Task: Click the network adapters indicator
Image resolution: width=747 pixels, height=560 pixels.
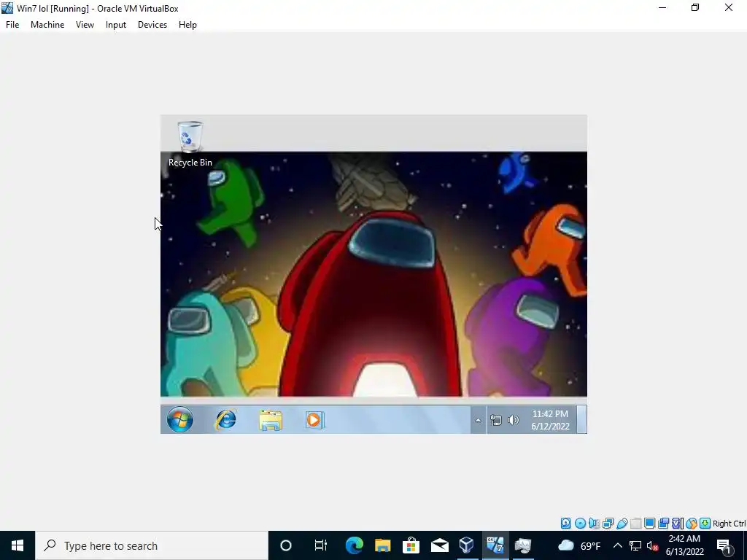Action: click(608, 524)
